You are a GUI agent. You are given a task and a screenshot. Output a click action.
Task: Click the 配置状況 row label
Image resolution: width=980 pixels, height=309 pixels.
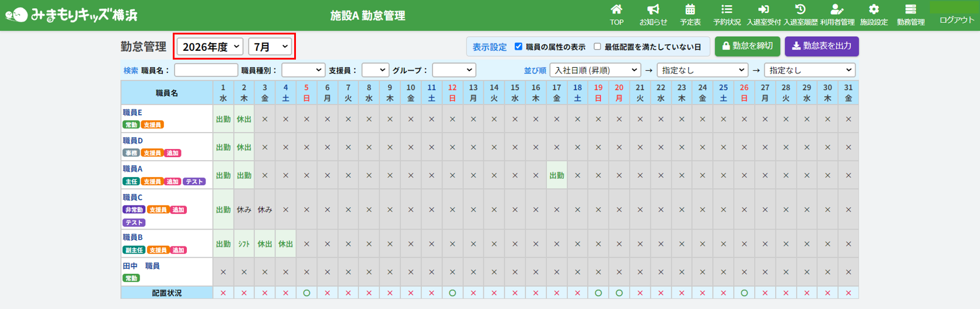click(x=167, y=293)
